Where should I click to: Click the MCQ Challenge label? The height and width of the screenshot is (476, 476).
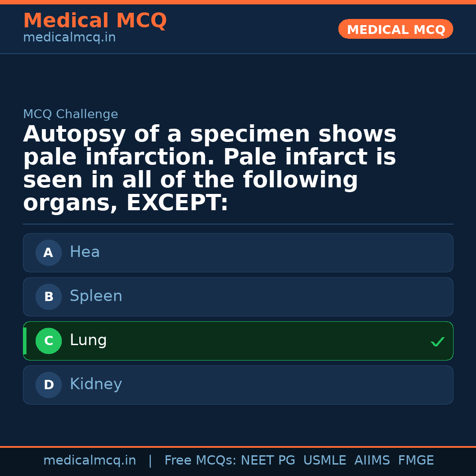(x=71, y=114)
